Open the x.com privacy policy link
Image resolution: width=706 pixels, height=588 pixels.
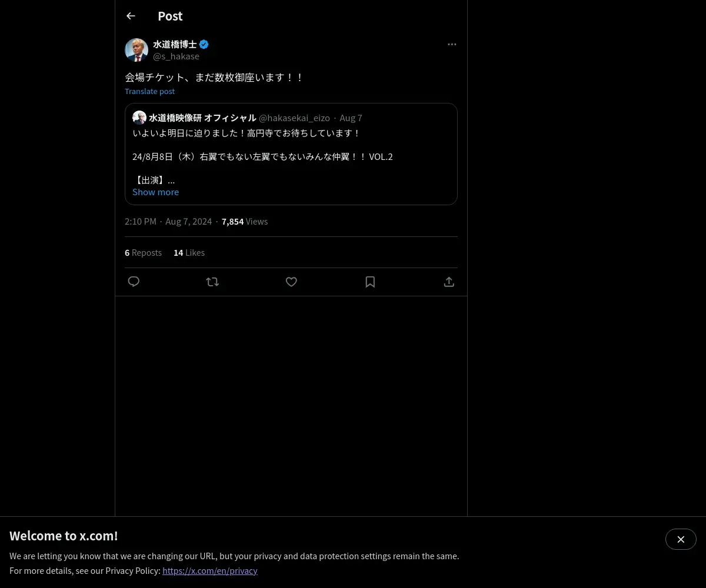click(x=210, y=570)
